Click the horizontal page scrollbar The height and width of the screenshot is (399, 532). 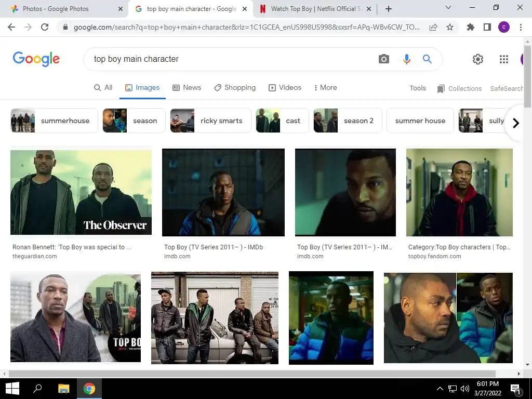252,374
